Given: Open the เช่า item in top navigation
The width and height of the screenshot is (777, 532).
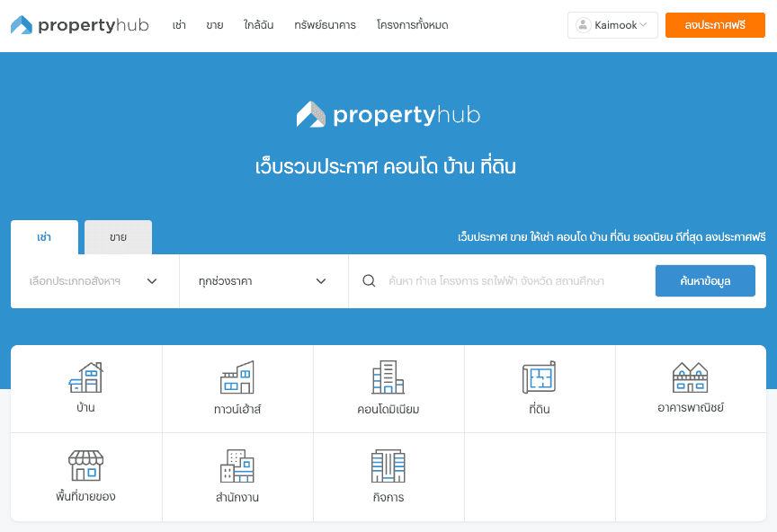Looking at the screenshot, I should (x=179, y=25).
